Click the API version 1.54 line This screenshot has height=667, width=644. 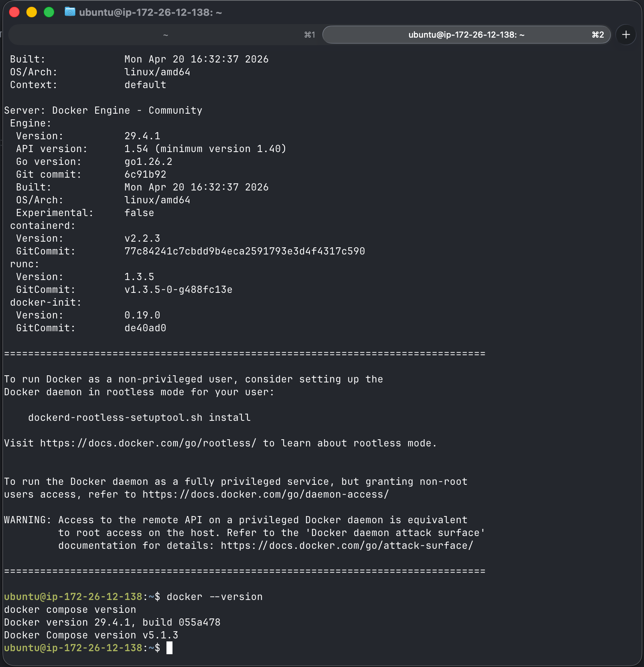[x=151, y=149]
